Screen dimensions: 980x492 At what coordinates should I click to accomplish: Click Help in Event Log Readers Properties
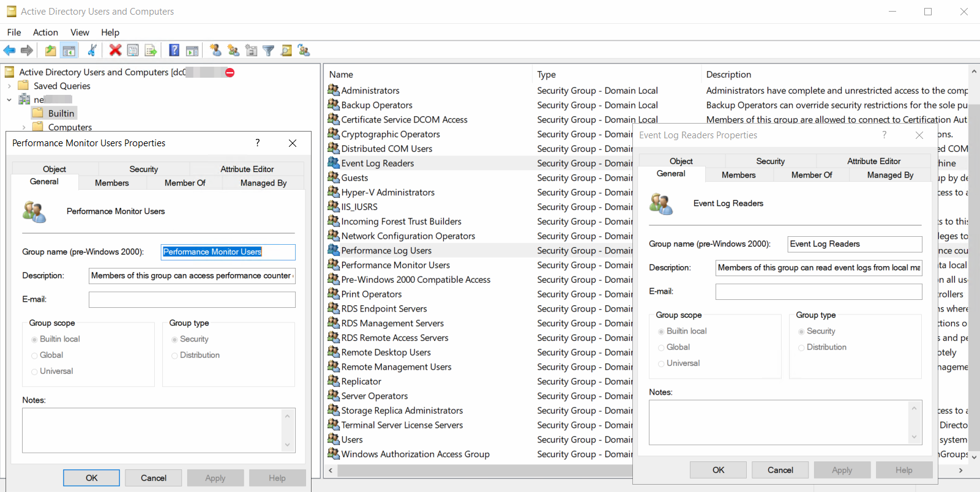[x=904, y=470]
